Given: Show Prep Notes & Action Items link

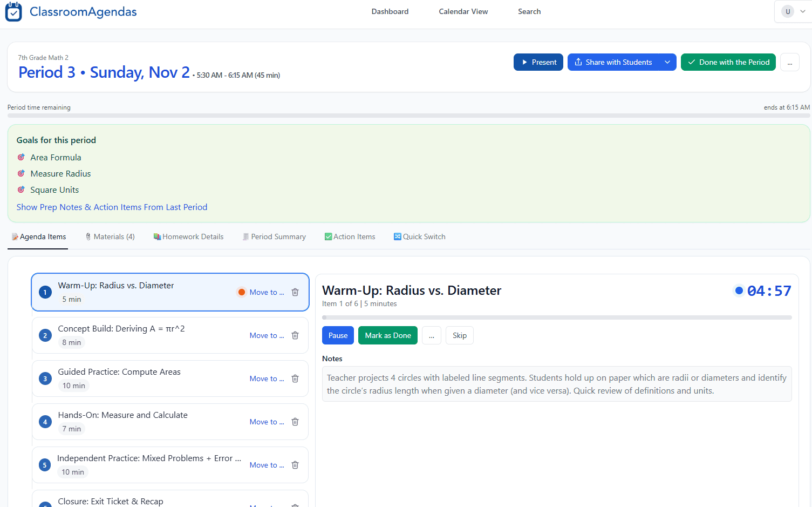Looking at the screenshot, I should click(x=112, y=207).
